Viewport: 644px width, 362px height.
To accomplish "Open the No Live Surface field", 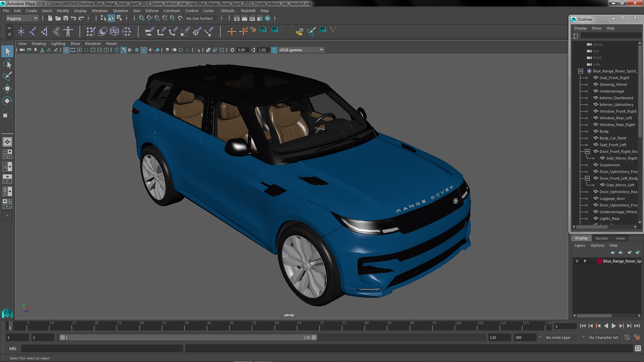I will [201, 18].
